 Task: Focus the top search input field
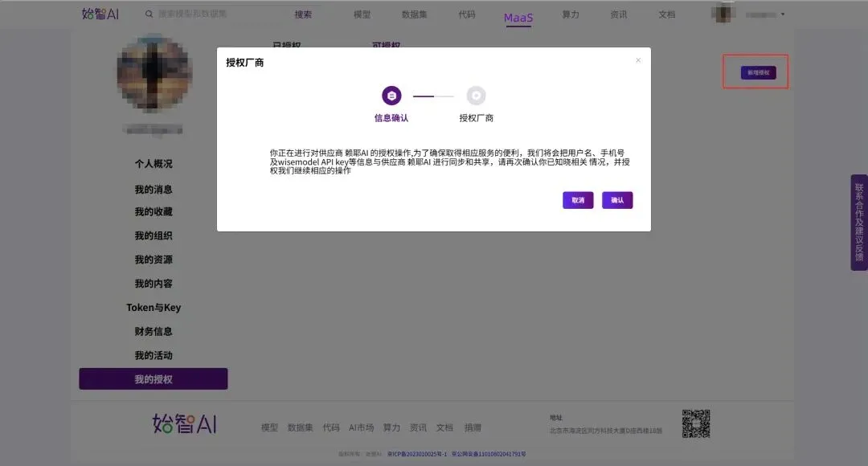click(x=216, y=14)
